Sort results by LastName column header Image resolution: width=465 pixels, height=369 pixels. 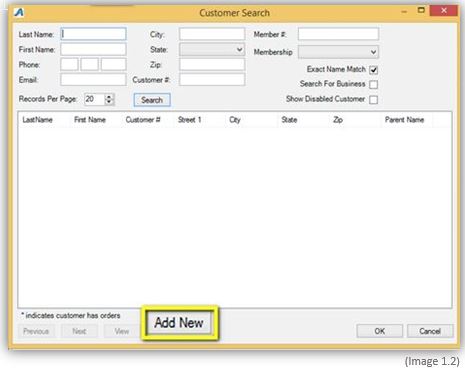37,120
